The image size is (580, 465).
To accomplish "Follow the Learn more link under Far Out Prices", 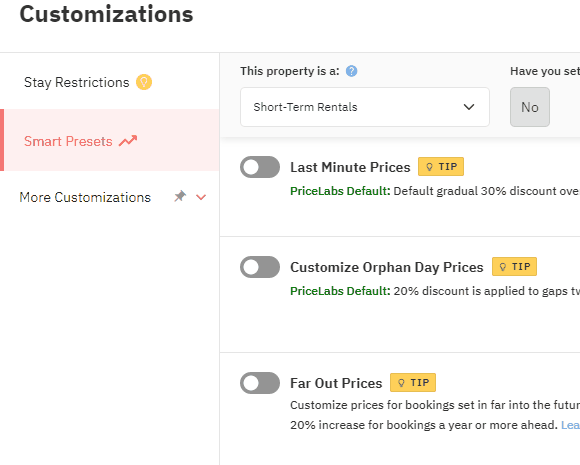I will (x=570, y=425).
